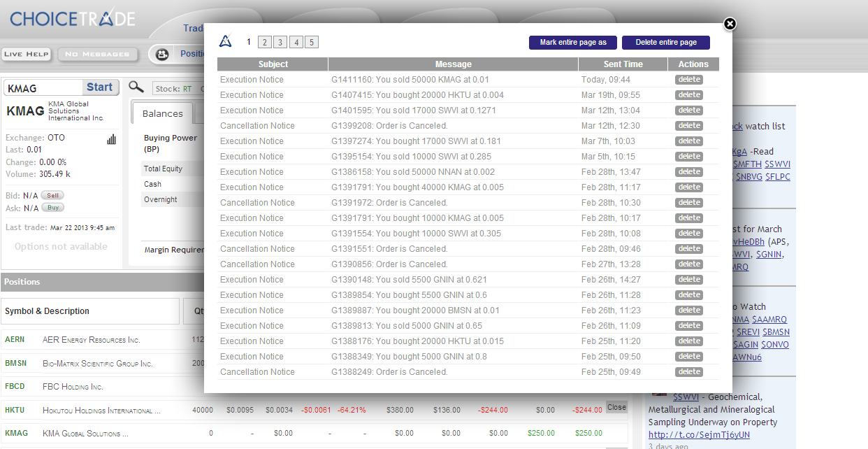Image resolution: width=868 pixels, height=449 pixels.
Task: Open the Balances tab
Action: coord(162,113)
